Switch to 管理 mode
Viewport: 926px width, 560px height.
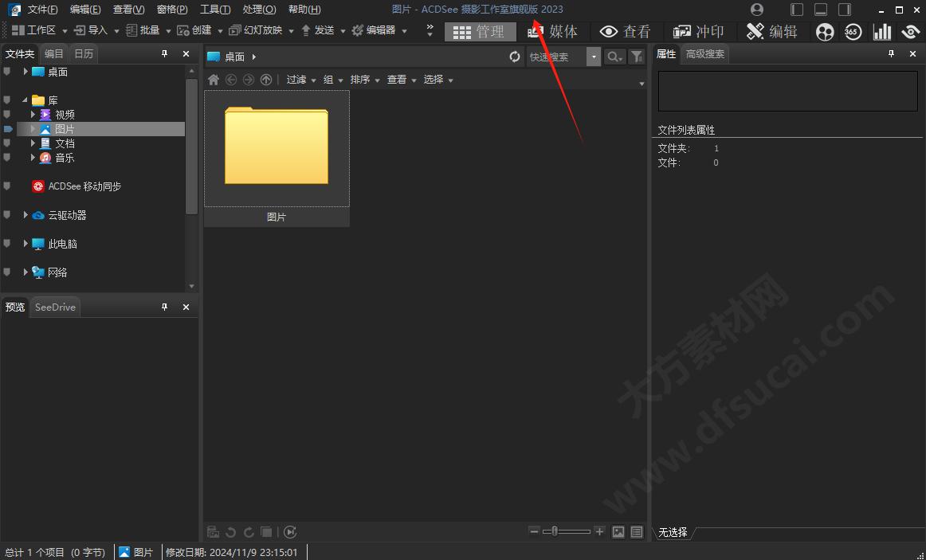479,32
